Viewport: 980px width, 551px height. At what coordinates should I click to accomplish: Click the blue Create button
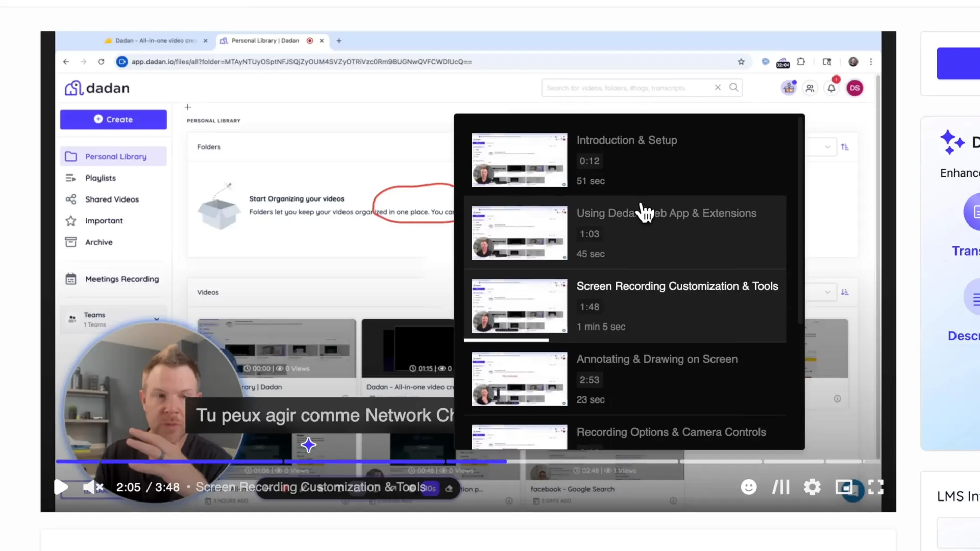click(113, 119)
